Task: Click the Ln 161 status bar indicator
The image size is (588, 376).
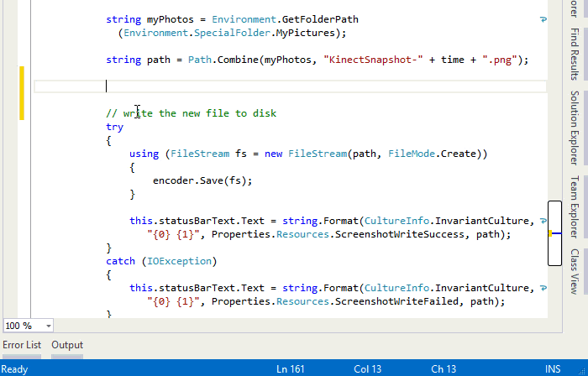Action: coord(291,369)
